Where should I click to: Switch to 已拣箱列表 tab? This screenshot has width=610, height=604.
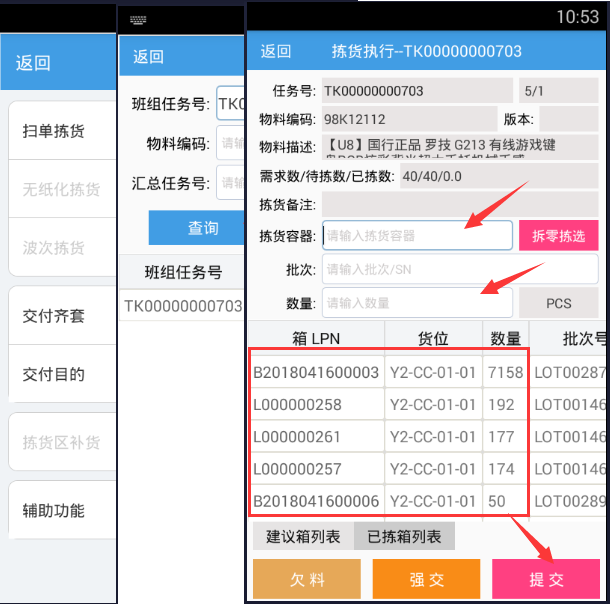[x=404, y=537]
